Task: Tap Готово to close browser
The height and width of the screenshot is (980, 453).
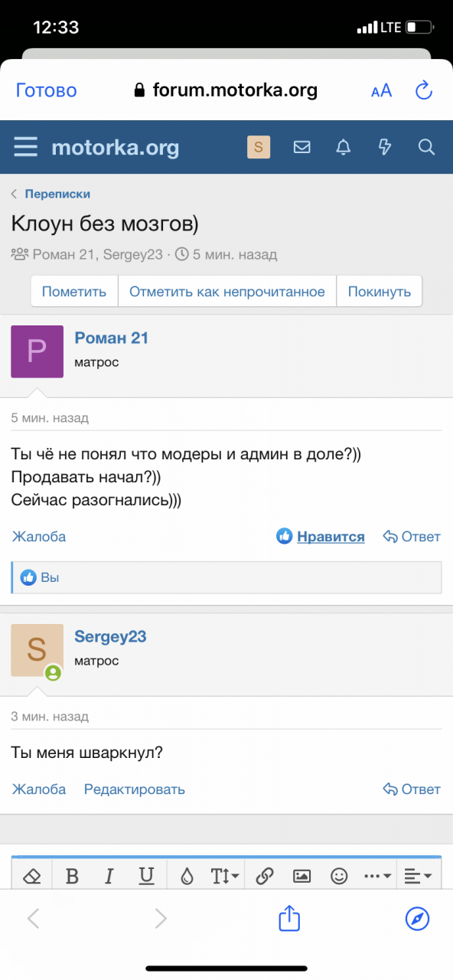Action: click(x=47, y=90)
